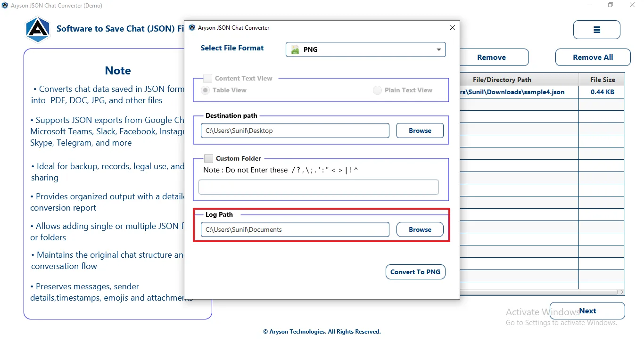The height and width of the screenshot is (343, 644).
Task: Click the dialog title bar Aryson icon
Action: click(x=192, y=28)
